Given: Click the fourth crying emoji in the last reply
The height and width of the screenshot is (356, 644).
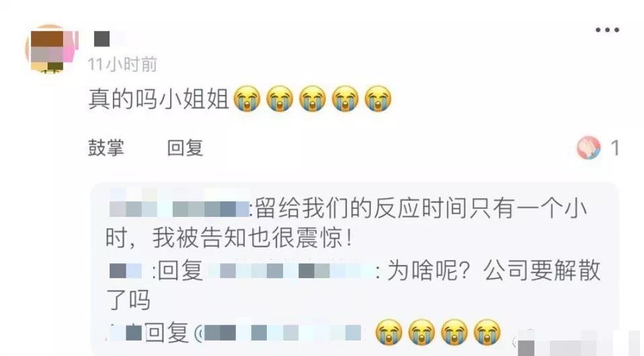Looking at the screenshot, I should pyautogui.click(x=487, y=332).
